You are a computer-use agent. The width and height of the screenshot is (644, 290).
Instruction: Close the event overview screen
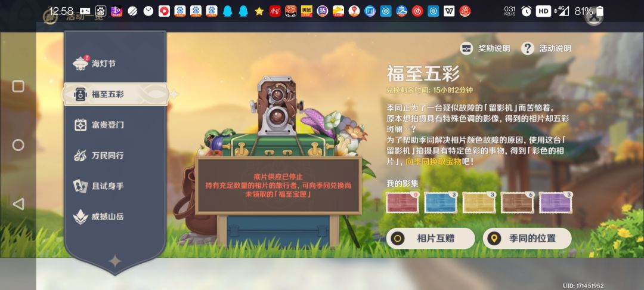click(594, 17)
